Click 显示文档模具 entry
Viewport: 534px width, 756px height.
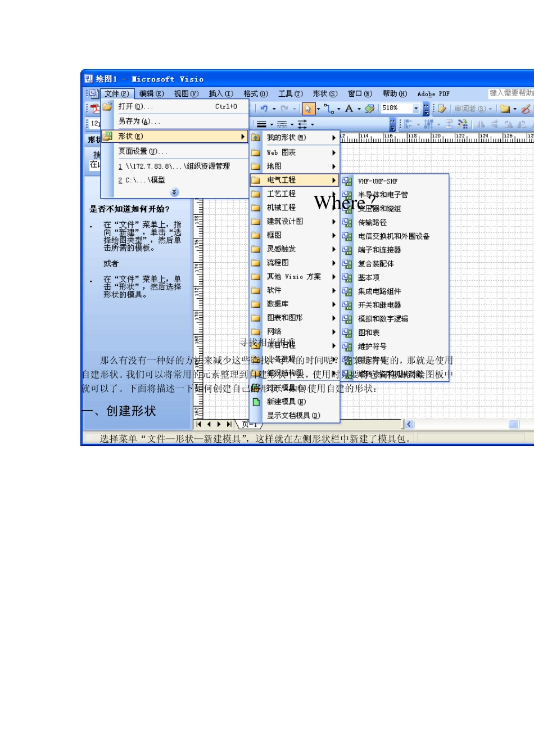pos(295,415)
